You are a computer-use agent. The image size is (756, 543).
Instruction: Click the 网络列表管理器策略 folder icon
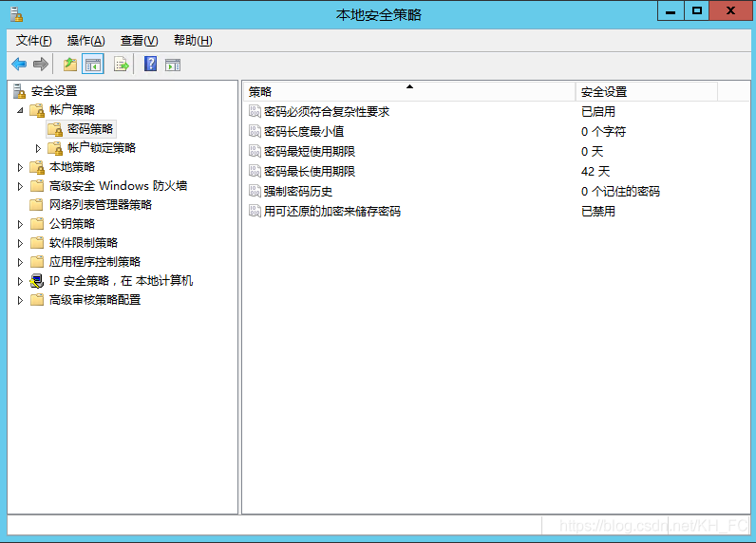37,205
